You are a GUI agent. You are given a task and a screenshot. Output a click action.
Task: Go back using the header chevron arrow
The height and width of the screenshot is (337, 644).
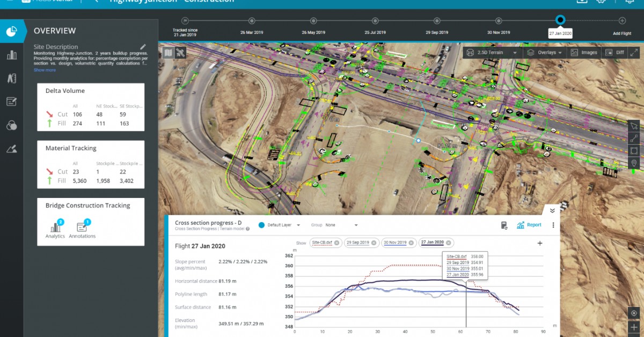(96, 1)
